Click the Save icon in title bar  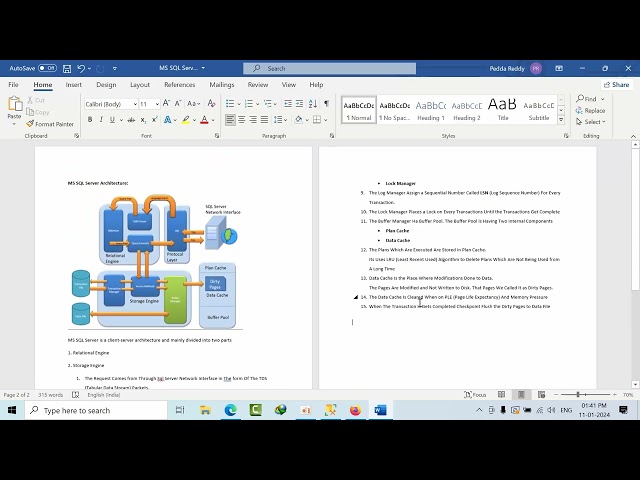click(67, 69)
